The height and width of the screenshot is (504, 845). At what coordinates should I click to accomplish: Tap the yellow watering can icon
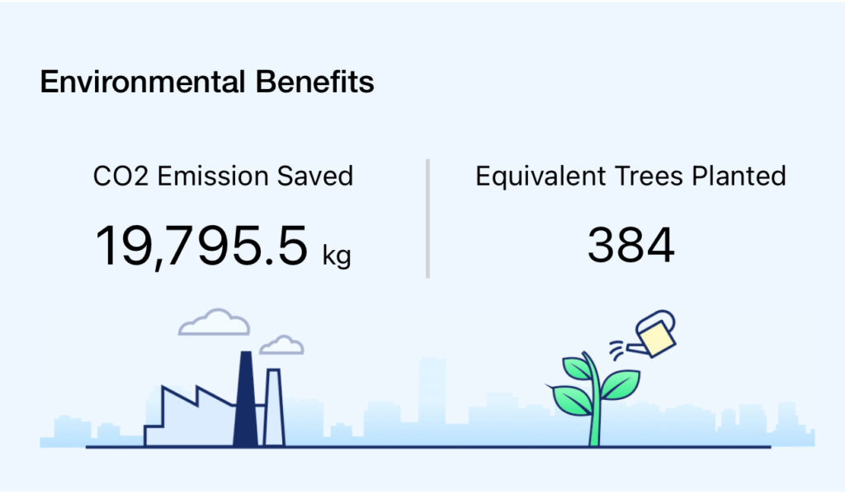click(x=658, y=334)
